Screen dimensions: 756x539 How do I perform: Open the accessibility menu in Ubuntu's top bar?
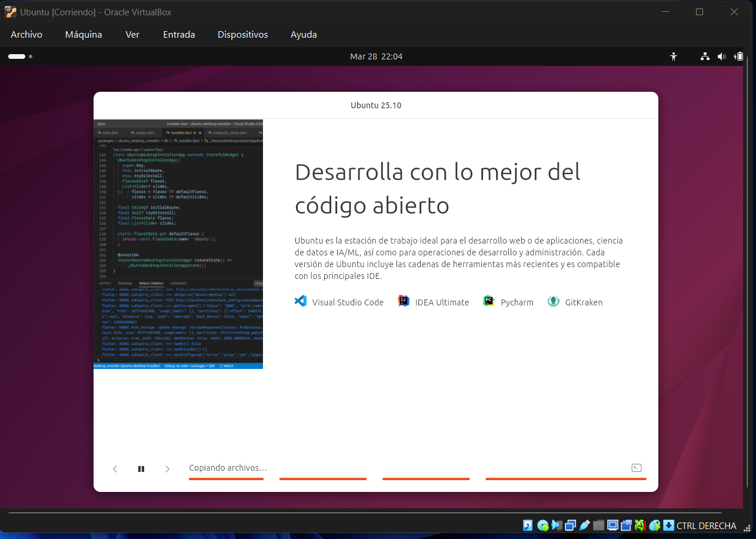[x=673, y=56]
